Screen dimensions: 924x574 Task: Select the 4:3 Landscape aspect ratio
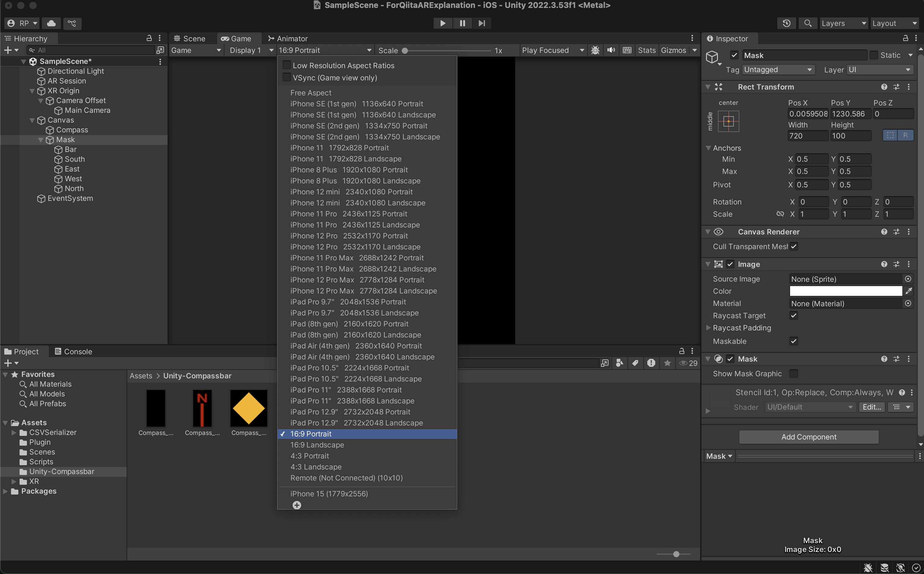pos(316,466)
